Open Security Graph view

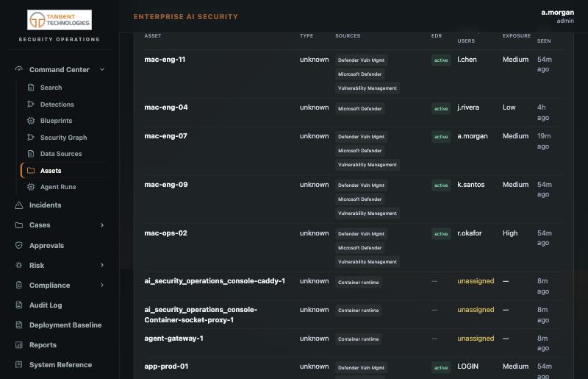(63, 137)
